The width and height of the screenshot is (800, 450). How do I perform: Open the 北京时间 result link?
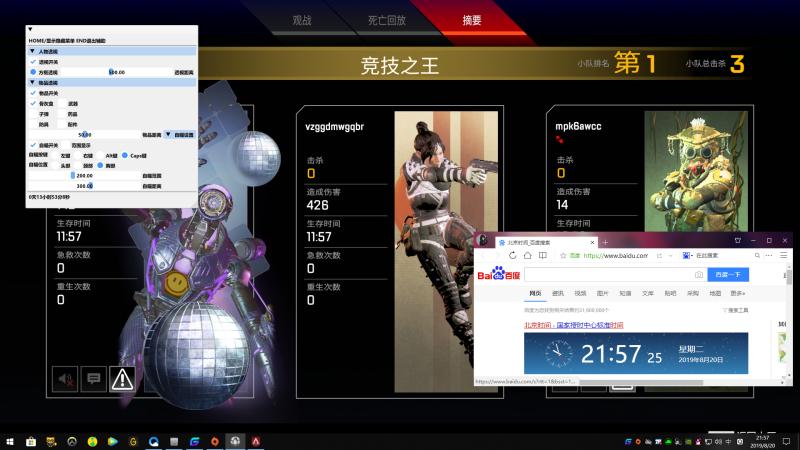click(x=573, y=325)
